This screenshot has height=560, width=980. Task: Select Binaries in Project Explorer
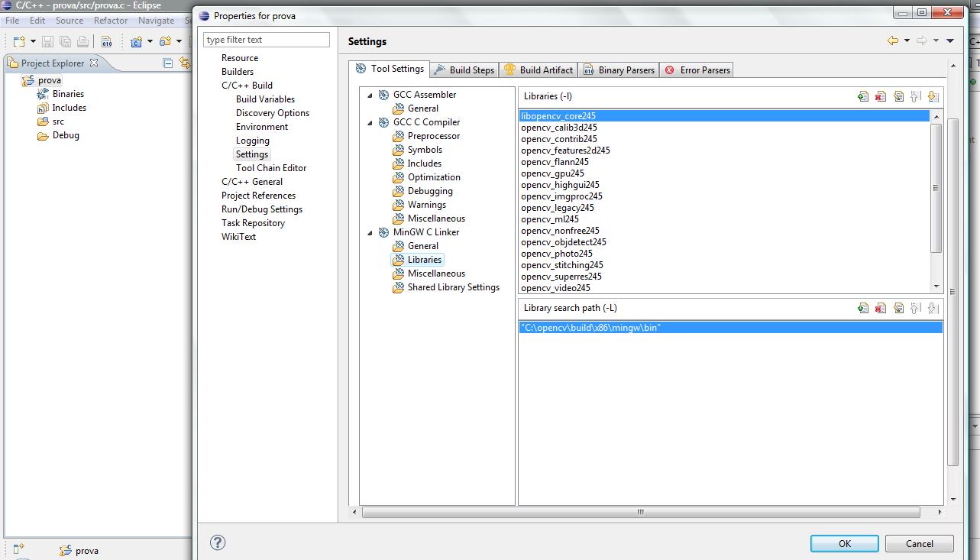click(68, 94)
